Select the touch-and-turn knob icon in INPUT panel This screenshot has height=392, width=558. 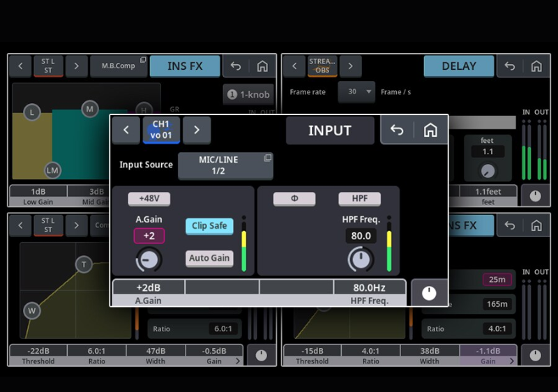click(x=429, y=293)
